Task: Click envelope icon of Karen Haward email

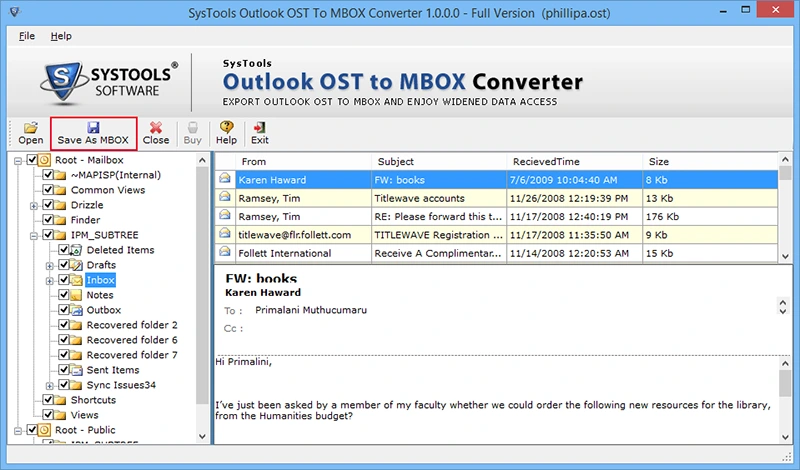Action: (224, 179)
